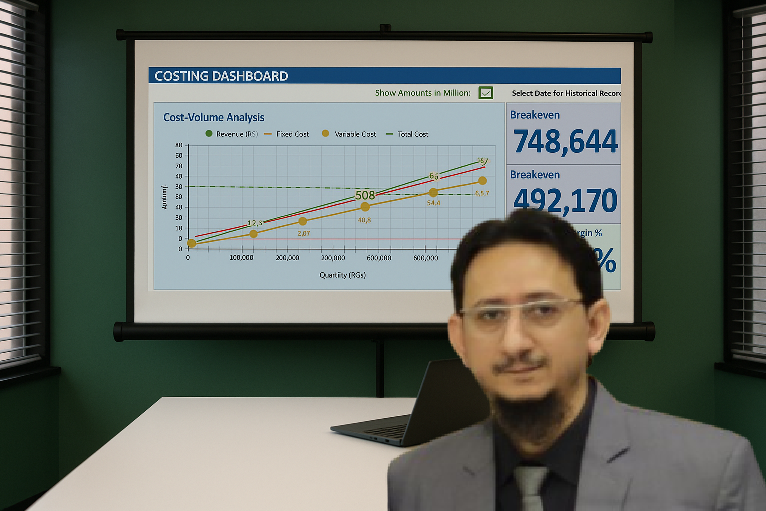Click the variable cost point labeled 40.8
Screen dimensions: 766x511
(365, 207)
